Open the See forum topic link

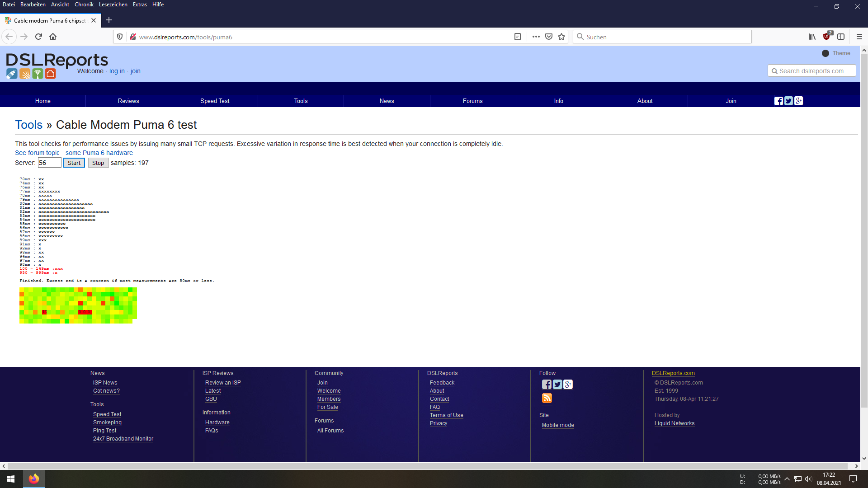click(37, 153)
